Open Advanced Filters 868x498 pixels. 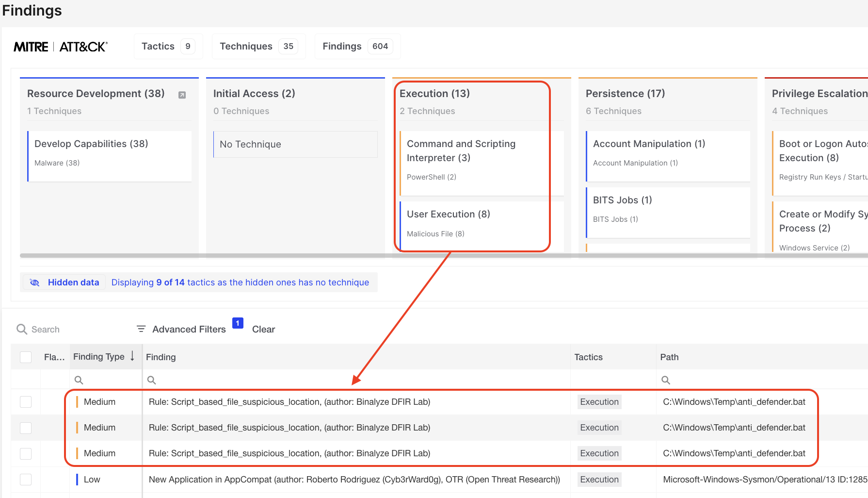tap(189, 329)
